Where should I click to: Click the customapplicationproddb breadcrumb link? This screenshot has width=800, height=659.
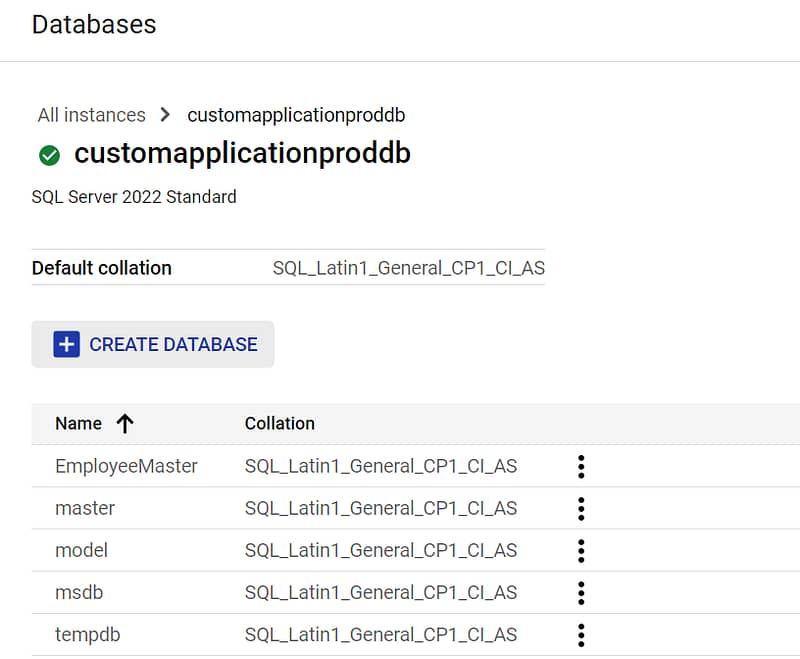[x=296, y=115]
